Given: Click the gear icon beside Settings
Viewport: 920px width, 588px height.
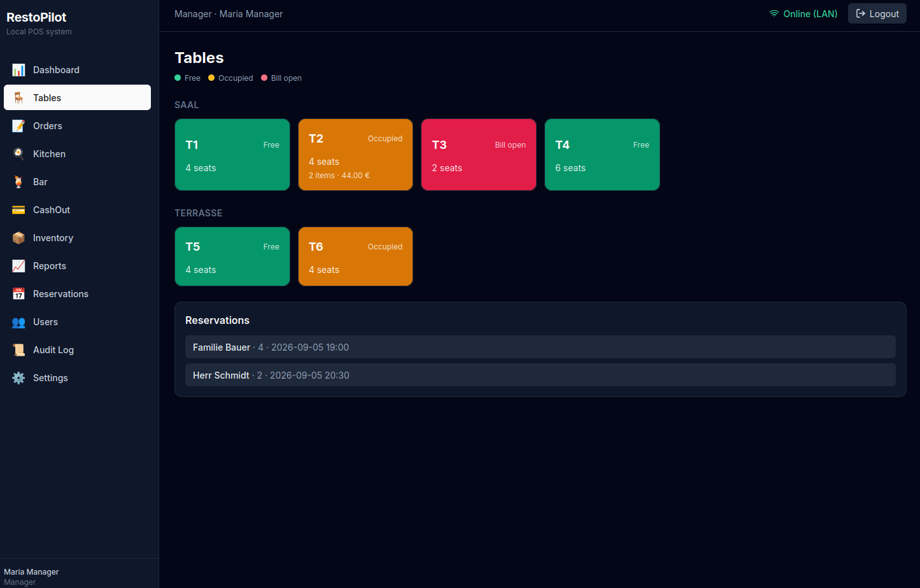Looking at the screenshot, I should (x=18, y=378).
